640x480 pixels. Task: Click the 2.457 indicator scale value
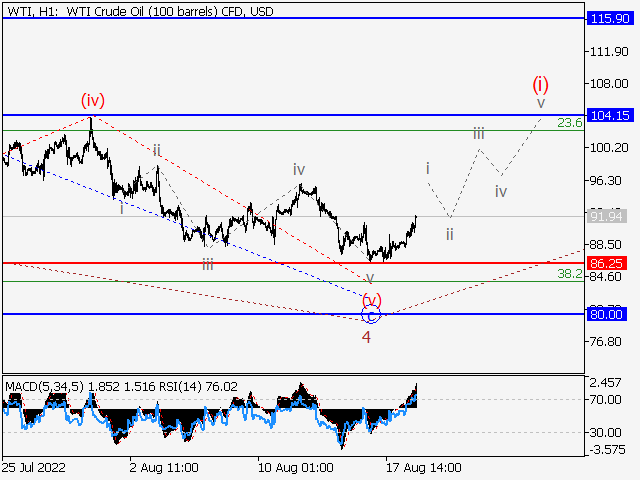(x=605, y=383)
